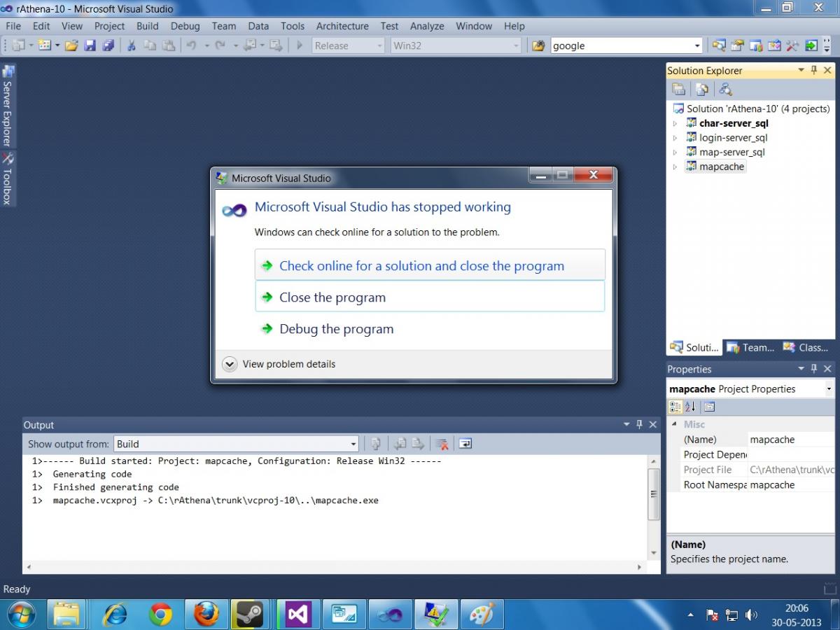
Task: Open the Toolbox toolbar icon (wrench)
Action: tap(792, 45)
